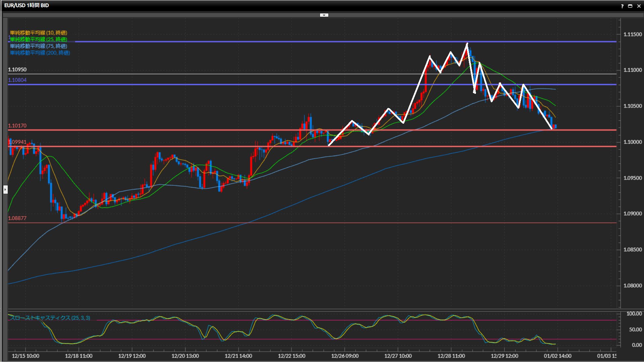The width and height of the screenshot is (644, 362).
Task: Close the EUR/USD chart window
Action: coord(639,6)
